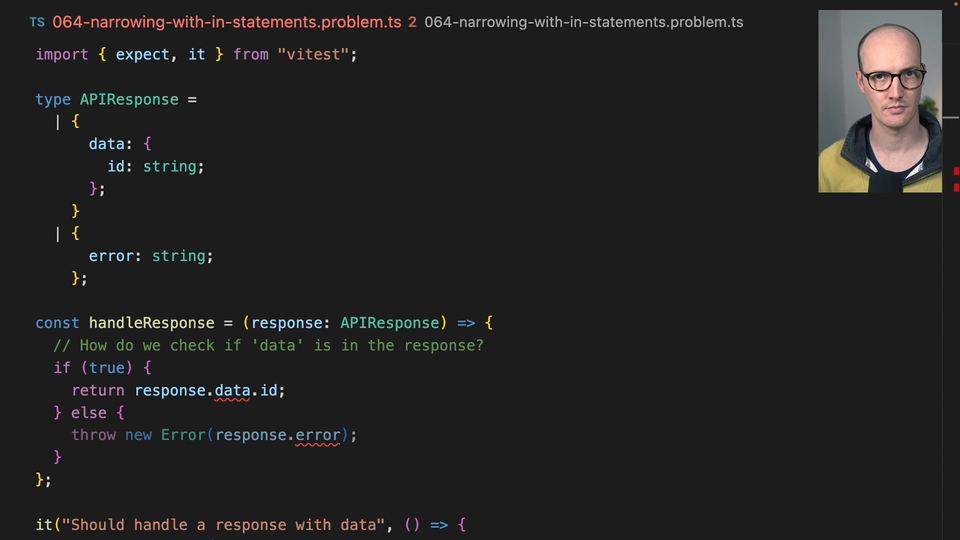Jump to the upper red error marker in the scrollbar
Image resolution: width=960 pixels, height=540 pixels.
click(x=956, y=172)
